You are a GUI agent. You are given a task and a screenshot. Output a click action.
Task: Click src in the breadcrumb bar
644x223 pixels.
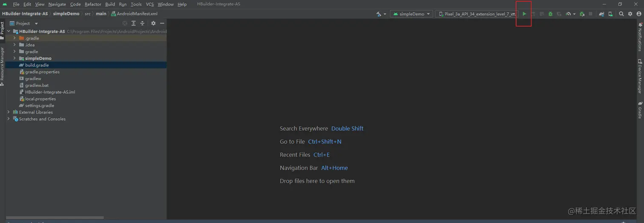pos(88,14)
